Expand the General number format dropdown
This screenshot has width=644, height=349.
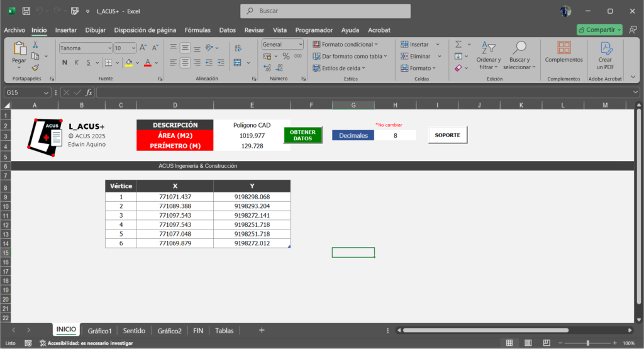pyautogui.click(x=301, y=45)
